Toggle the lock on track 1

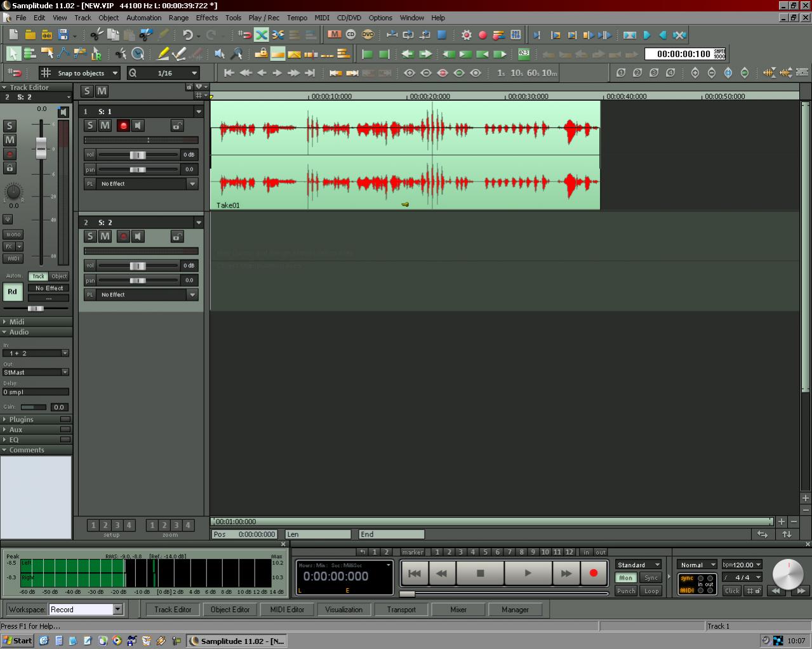tap(177, 126)
